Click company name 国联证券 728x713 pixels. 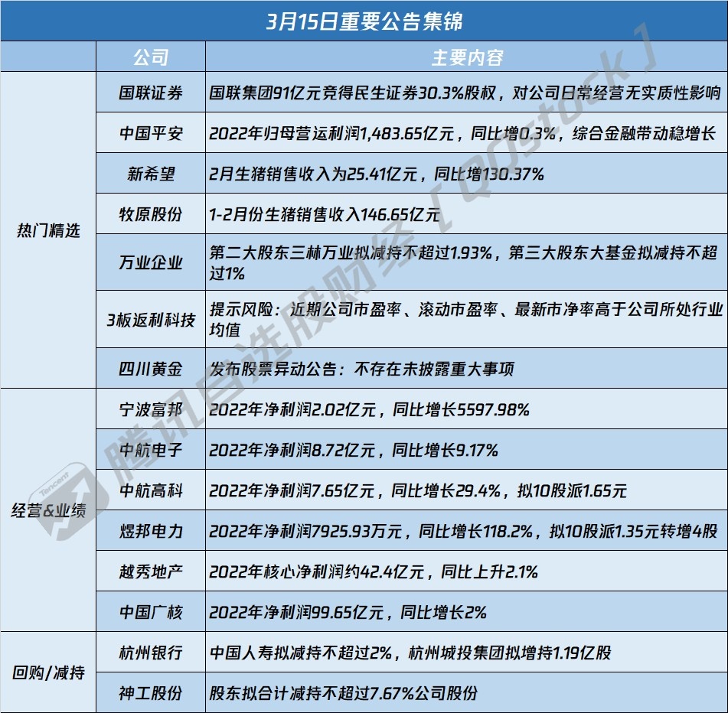coord(151,93)
